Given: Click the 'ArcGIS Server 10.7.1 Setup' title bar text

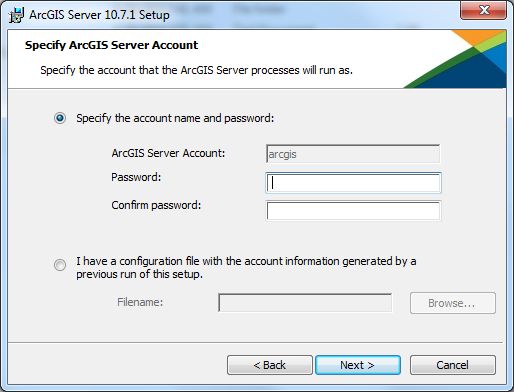Looking at the screenshot, I should (99, 15).
